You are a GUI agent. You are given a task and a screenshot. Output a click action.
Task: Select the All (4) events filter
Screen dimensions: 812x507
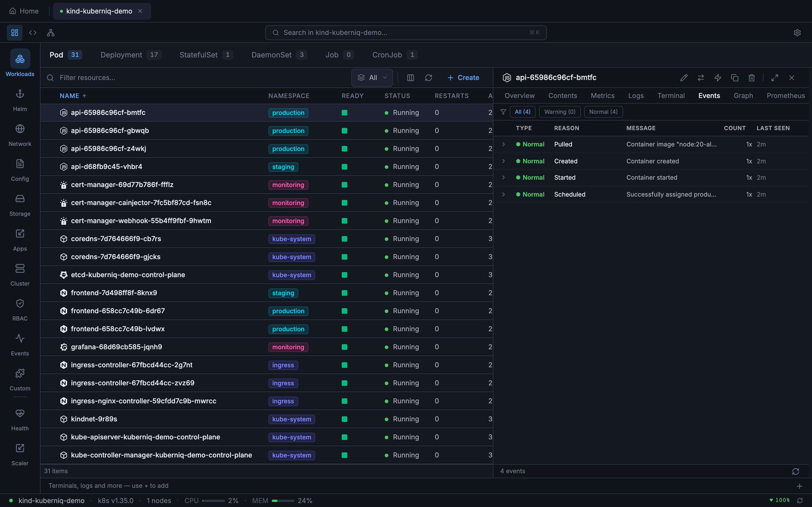[522, 112]
